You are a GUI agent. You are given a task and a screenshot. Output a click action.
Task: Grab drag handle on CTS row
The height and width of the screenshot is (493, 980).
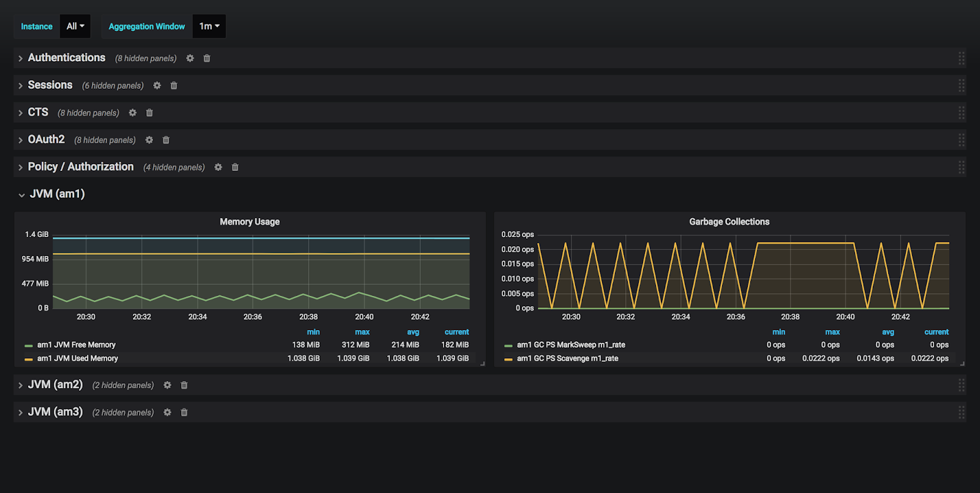point(962,113)
